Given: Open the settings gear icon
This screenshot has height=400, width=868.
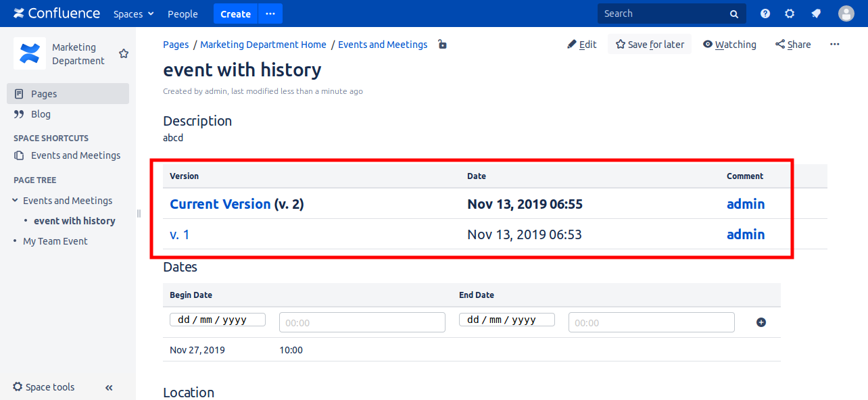Looking at the screenshot, I should coord(790,14).
